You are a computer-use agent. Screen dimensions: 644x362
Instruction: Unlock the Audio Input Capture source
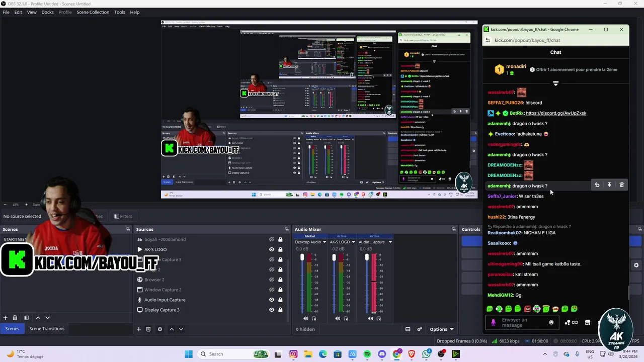[280, 300]
